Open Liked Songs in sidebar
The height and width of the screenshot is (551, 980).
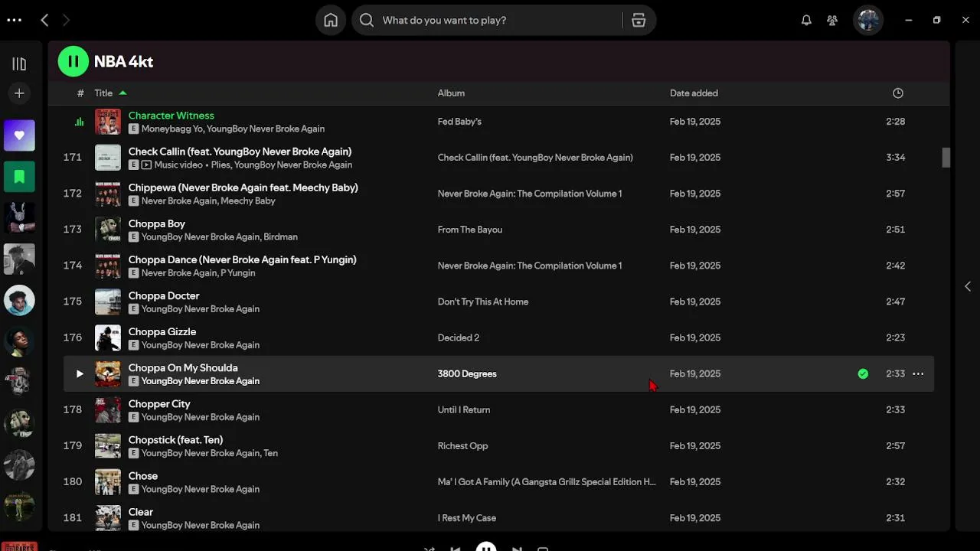click(x=19, y=135)
